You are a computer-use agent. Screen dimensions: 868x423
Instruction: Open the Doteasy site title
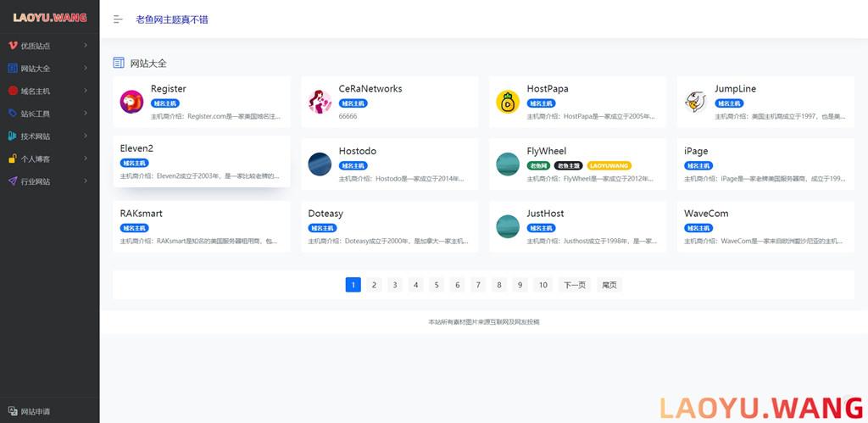coord(325,213)
